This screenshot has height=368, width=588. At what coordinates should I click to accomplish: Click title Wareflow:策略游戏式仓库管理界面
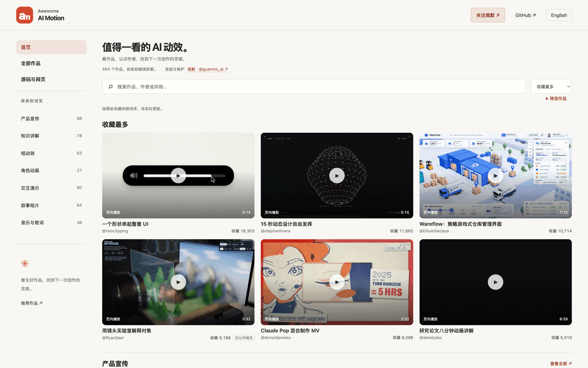click(x=460, y=224)
